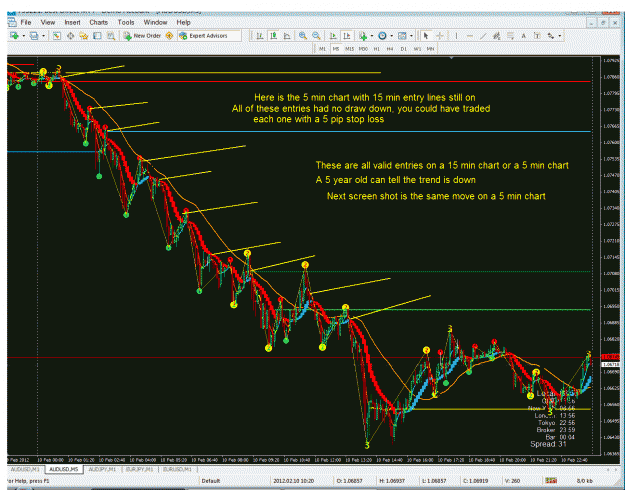Click the Indicators list icon
The height and width of the screenshot is (490, 625).
pos(363,36)
